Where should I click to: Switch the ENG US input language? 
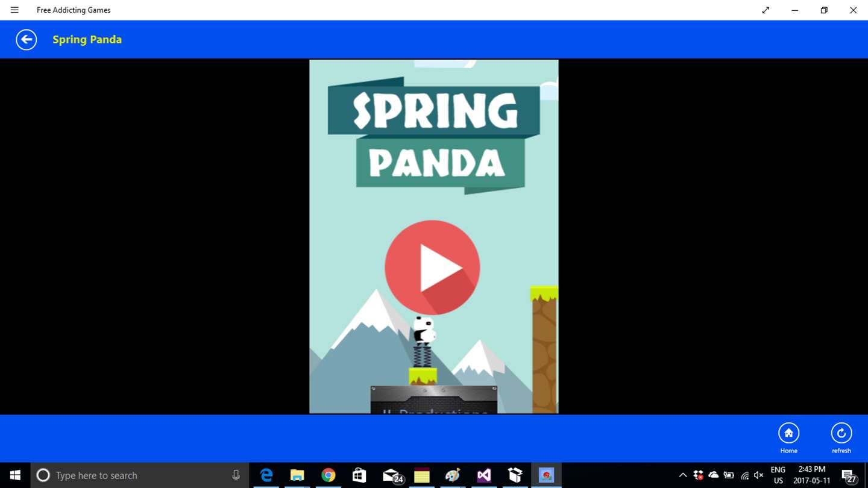[778, 475]
